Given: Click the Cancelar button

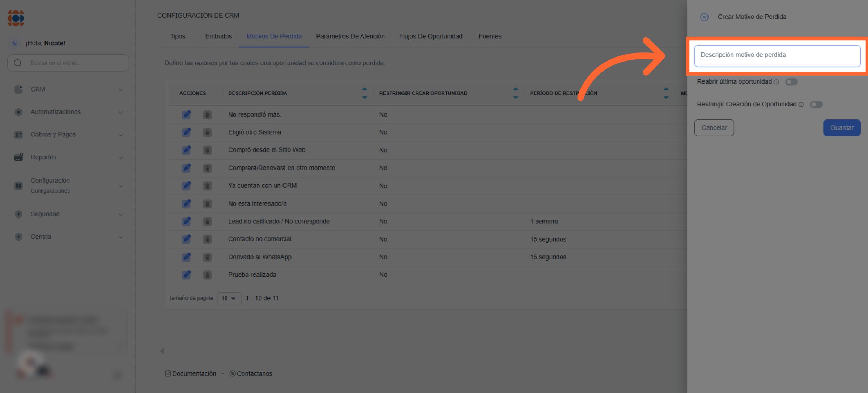Looking at the screenshot, I should [x=714, y=128].
